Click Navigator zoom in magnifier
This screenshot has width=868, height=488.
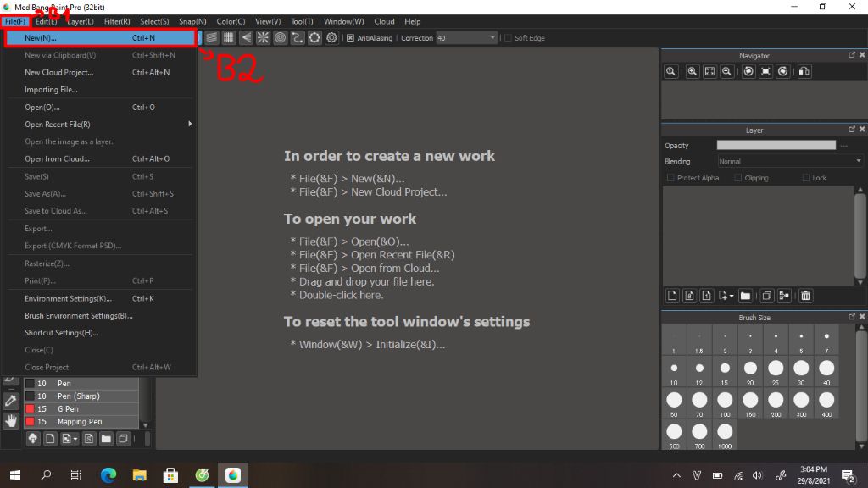[x=693, y=71]
